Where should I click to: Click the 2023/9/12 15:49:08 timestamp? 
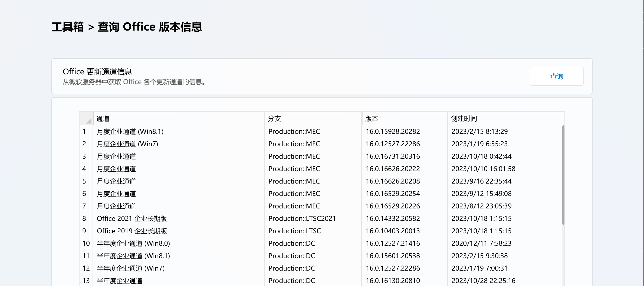click(481, 194)
